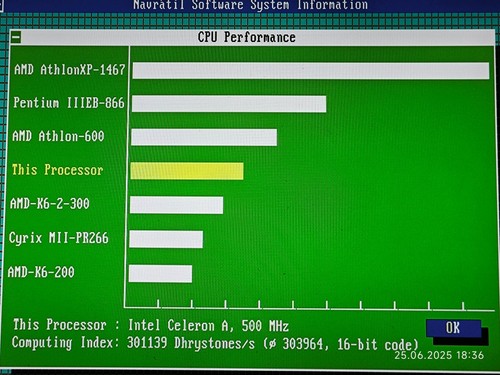Click the AMD AthlonXP-1467 performance bar
The height and width of the screenshot is (375, 500).
coord(311,71)
